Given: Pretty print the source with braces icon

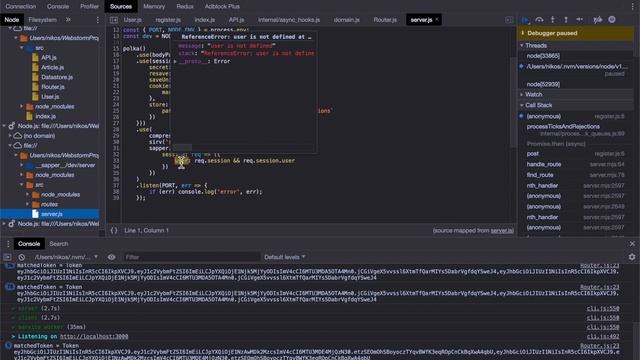Looking at the screenshot, I should tap(114, 230).
